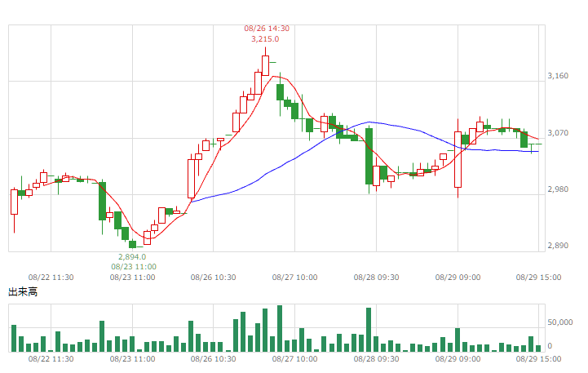Viewport: 588px width, 373px height.
Task: Click the 2,980 price axis label
Action: [x=558, y=189]
